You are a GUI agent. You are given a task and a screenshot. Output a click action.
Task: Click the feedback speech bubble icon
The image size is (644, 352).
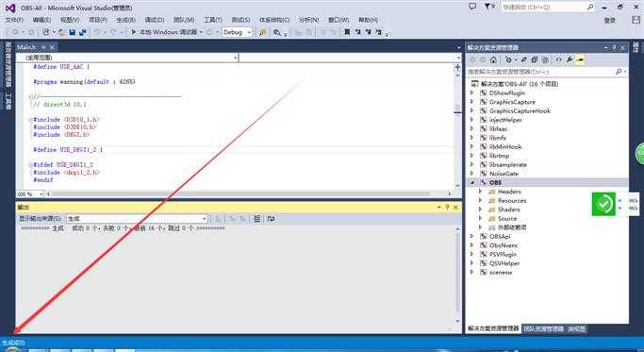coord(472,7)
